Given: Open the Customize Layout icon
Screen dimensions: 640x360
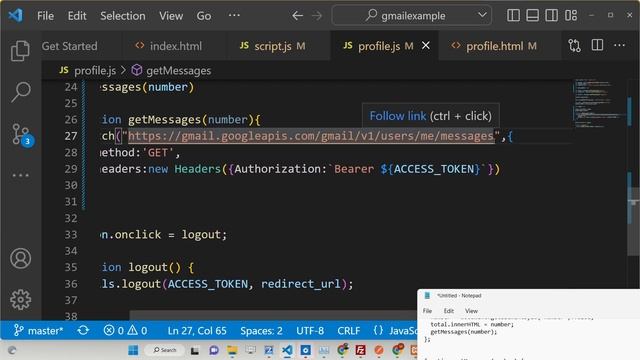Looking at the screenshot, I should pos(571,16).
